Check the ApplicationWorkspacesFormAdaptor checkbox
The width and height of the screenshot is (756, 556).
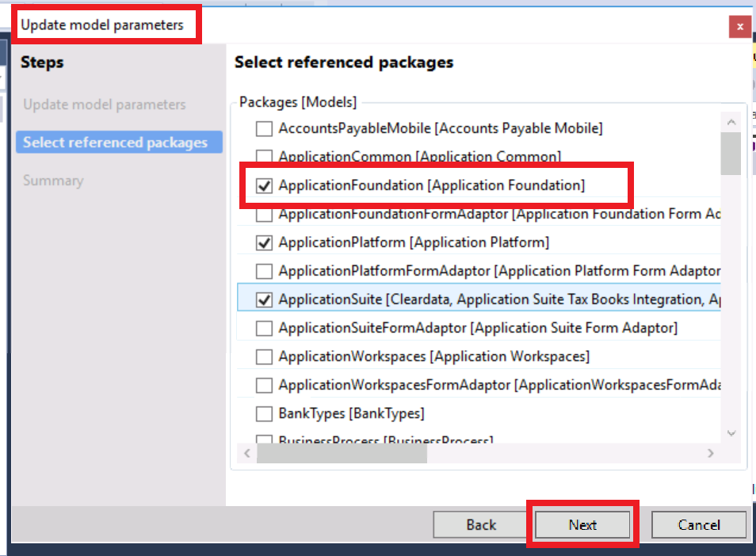264,385
